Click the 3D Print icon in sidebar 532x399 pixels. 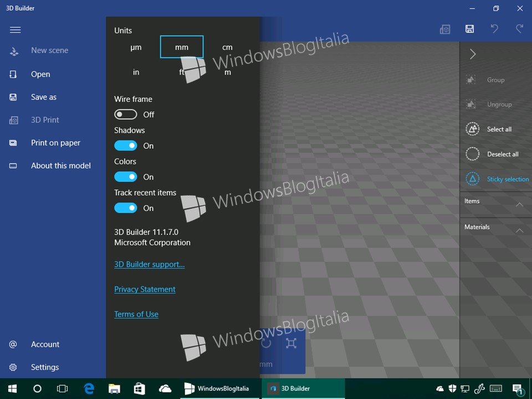point(13,120)
